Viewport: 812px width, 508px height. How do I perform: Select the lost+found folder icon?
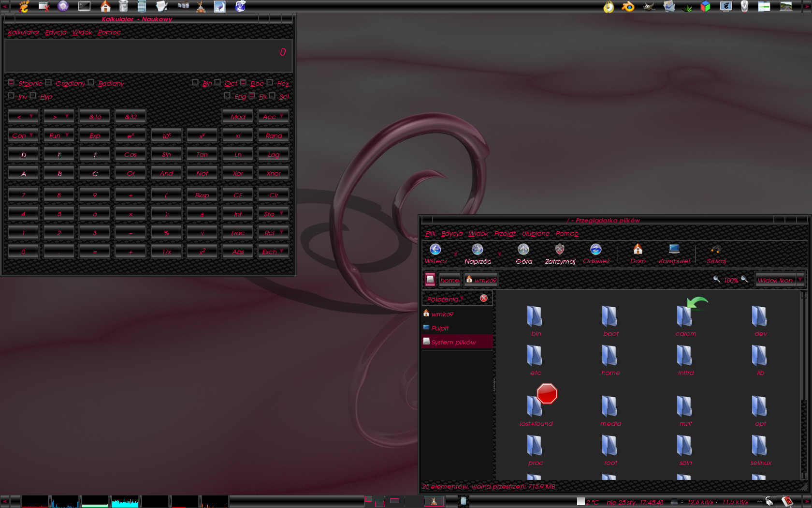(535, 405)
